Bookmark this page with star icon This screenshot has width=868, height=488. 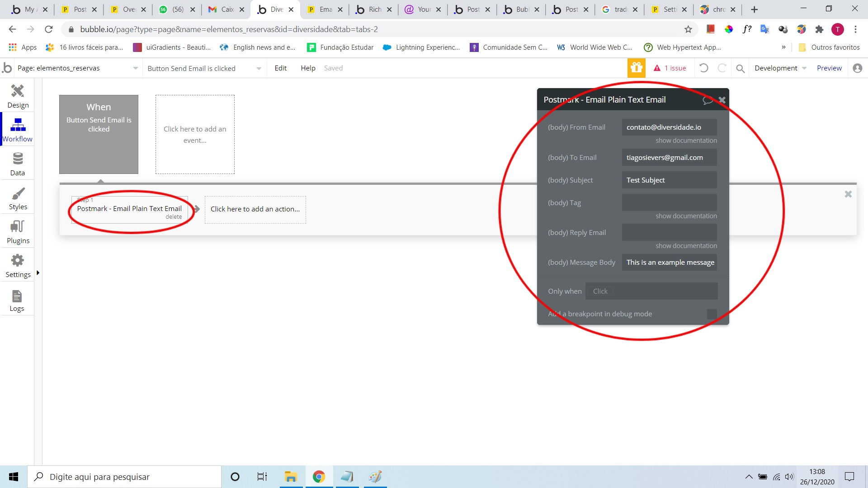(688, 29)
